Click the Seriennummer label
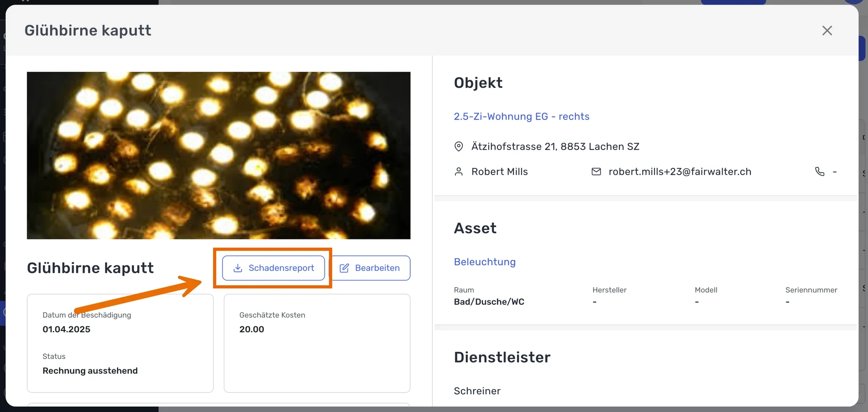This screenshot has width=868, height=412. pyautogui.click(x=811, y=290)
